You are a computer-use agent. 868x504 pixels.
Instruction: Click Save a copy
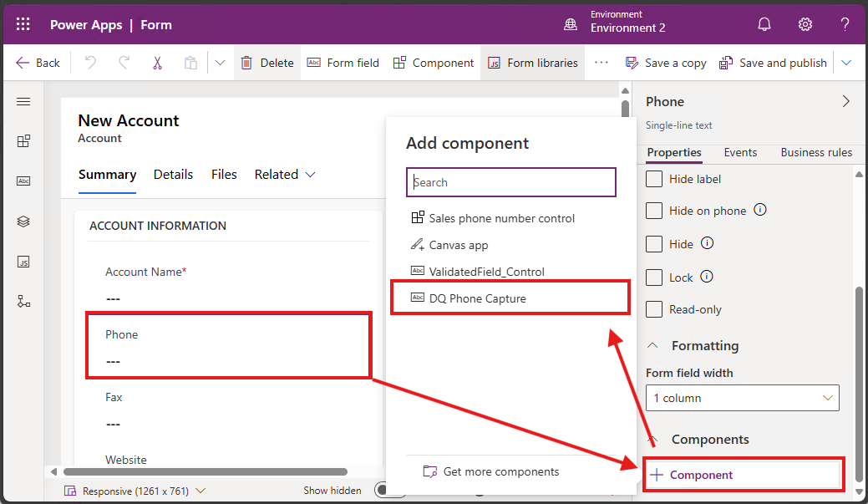(666, 63)
